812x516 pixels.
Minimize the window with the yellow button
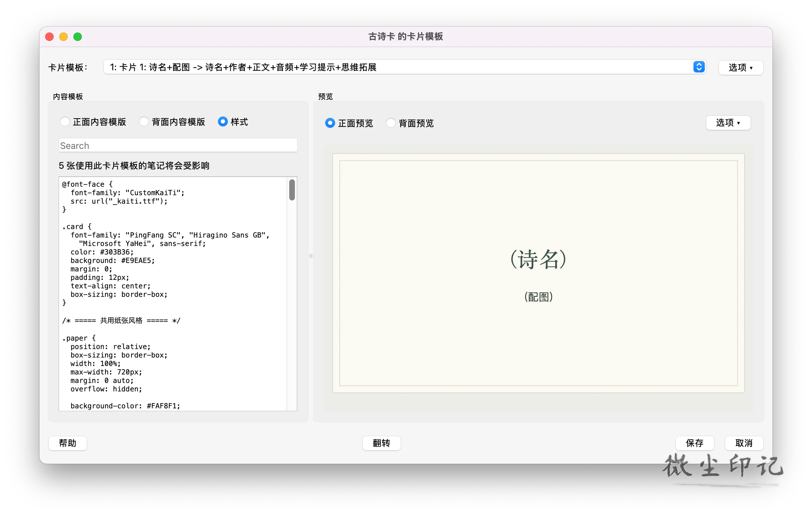click(x=63, y=37)
